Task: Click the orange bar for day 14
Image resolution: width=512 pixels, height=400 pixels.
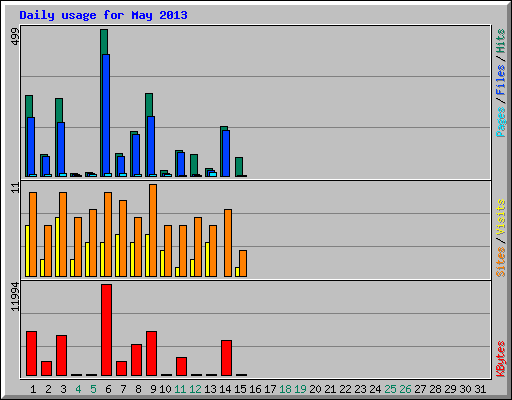Action: coord(228,243)
